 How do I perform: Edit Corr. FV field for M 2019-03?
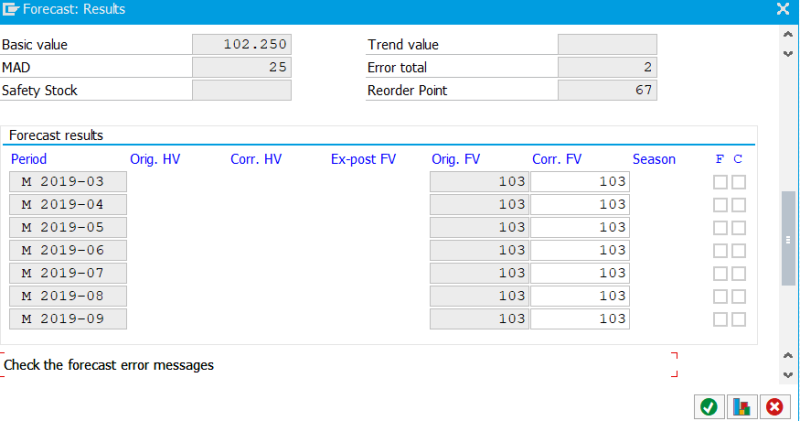pyautogui.click(x=580, y=182)
